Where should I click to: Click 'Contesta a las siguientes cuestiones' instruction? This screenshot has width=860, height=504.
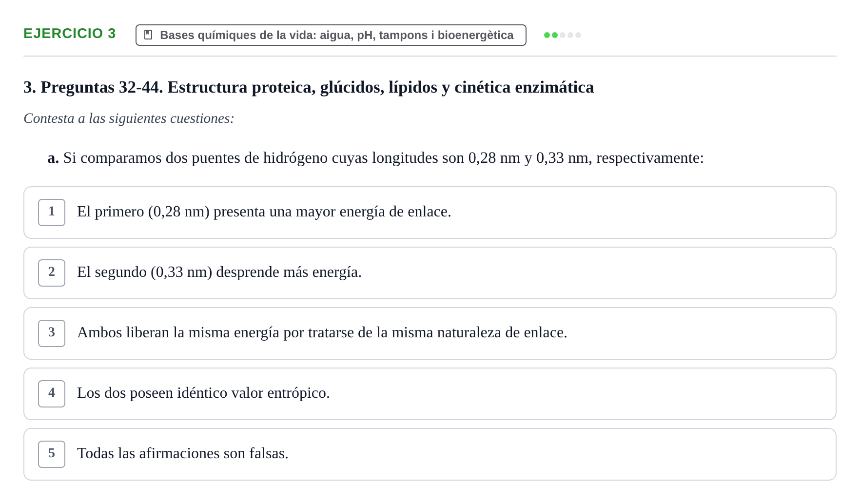coord(129,118)
